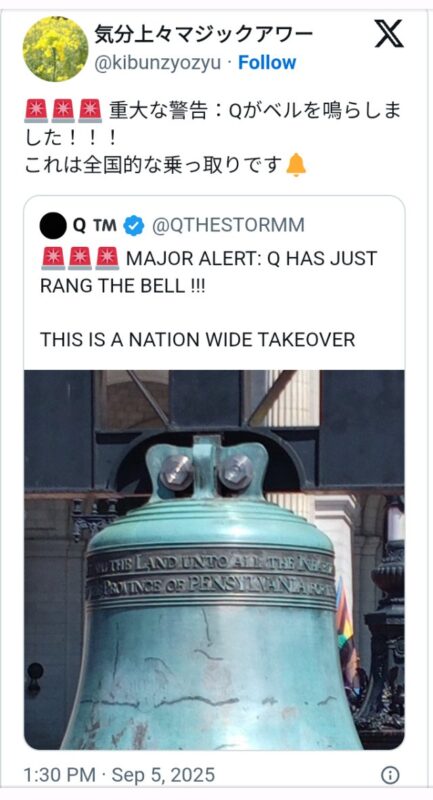Open quoted text MAJOR ALERT: Q HAS JUST RANG

(209, 272)
